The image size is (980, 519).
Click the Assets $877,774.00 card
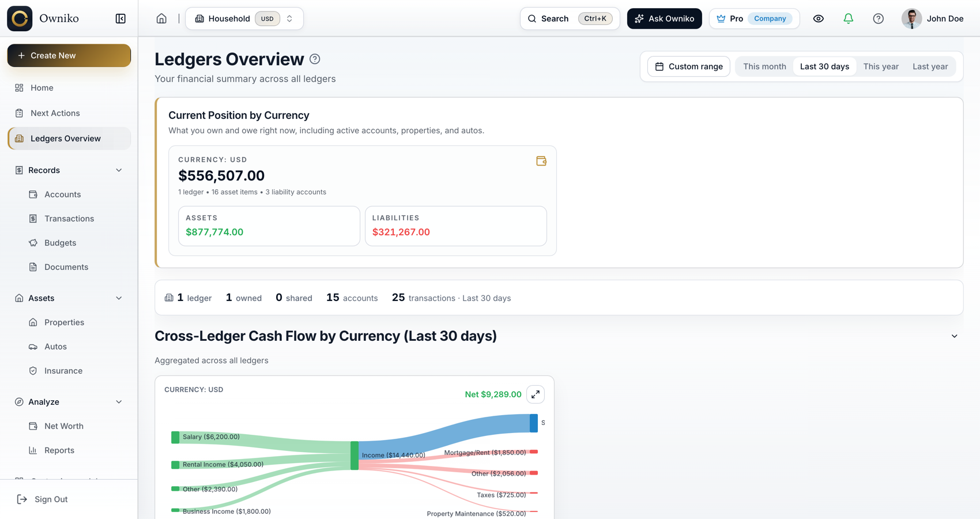tap(269, 226)
